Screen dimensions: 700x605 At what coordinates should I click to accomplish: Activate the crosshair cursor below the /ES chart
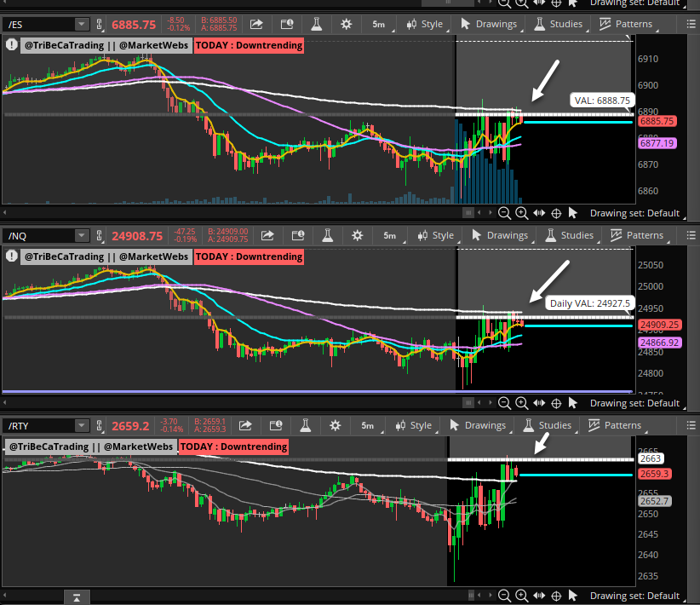[x=556, y=214]
